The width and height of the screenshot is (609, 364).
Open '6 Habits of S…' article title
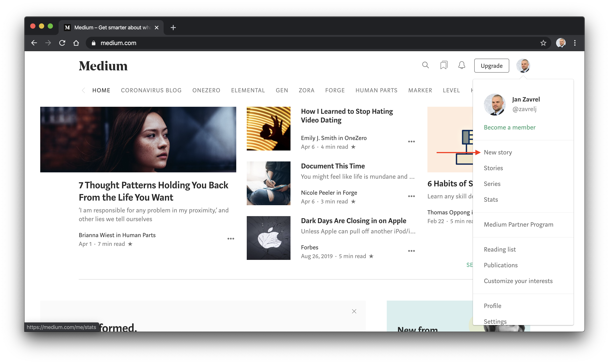pyautogui.click(x=450, y=184)
